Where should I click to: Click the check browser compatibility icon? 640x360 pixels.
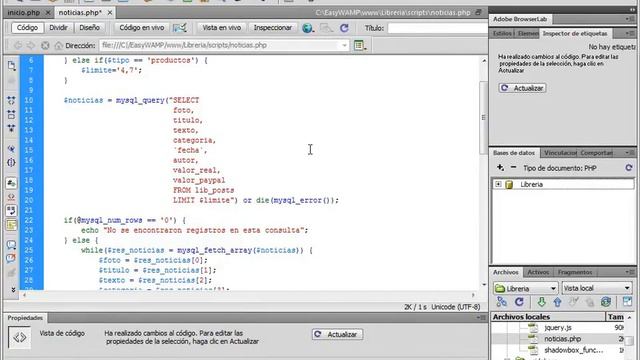[x=180, y=28]
